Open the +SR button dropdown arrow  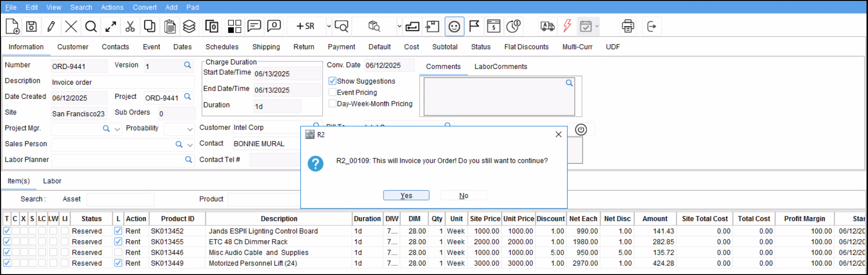tap(328, 27)
